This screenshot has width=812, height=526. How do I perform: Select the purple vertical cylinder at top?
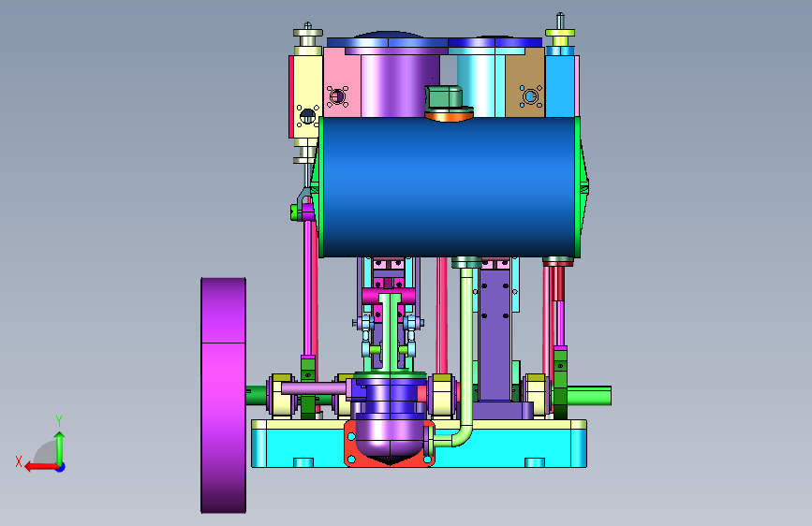click(x=400, y=85)
